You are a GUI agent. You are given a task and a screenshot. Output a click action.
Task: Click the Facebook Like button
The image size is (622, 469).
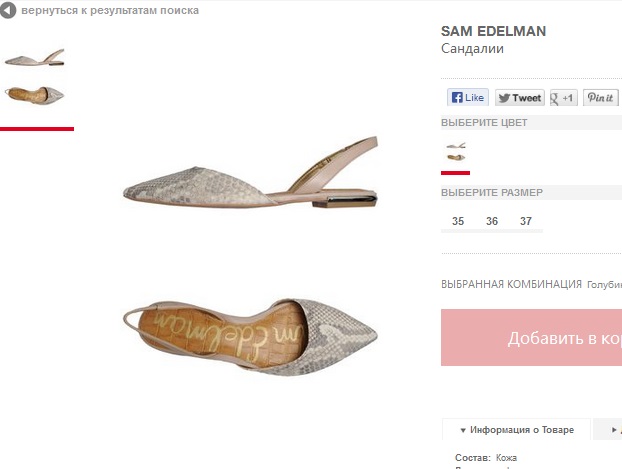pos(467,98)
